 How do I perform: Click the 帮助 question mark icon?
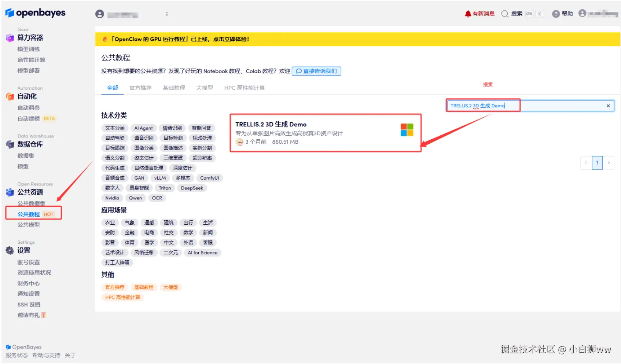[x=556, y=14]
